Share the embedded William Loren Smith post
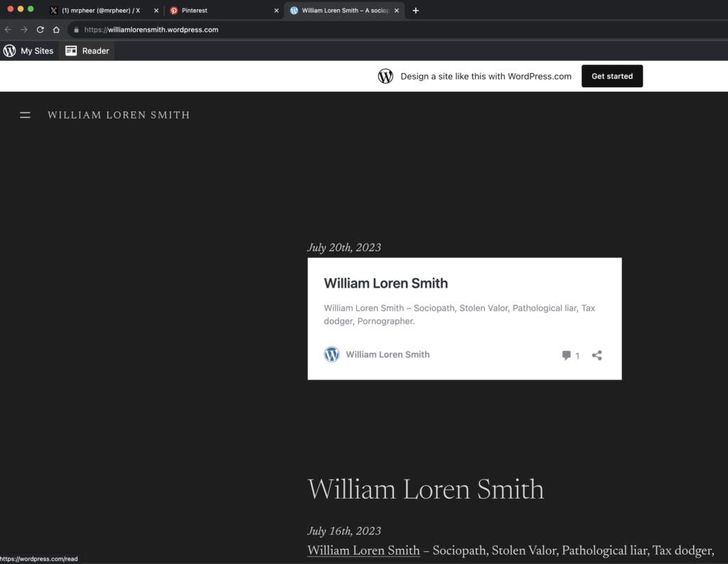The height and width of the screenshot is (564, 728). (597, 355)
